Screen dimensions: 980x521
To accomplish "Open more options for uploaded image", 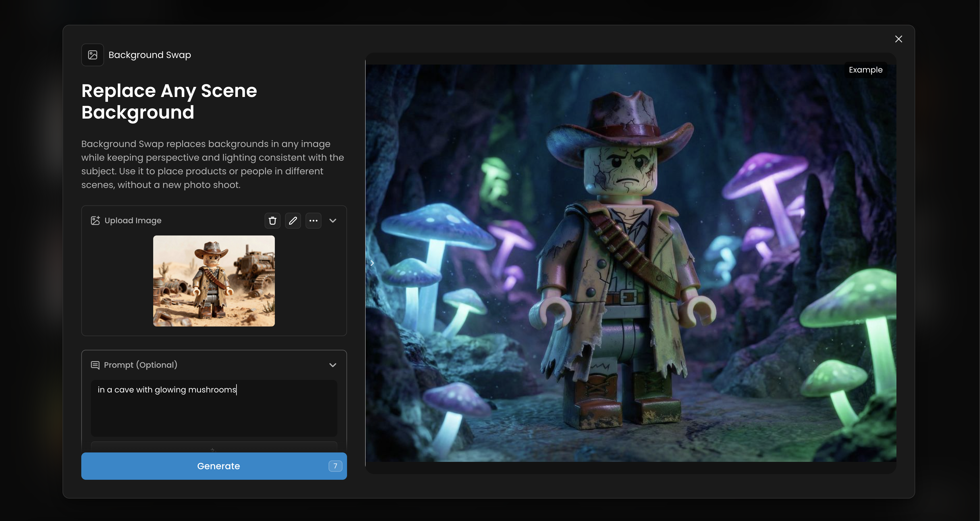I will coord(313,221).
